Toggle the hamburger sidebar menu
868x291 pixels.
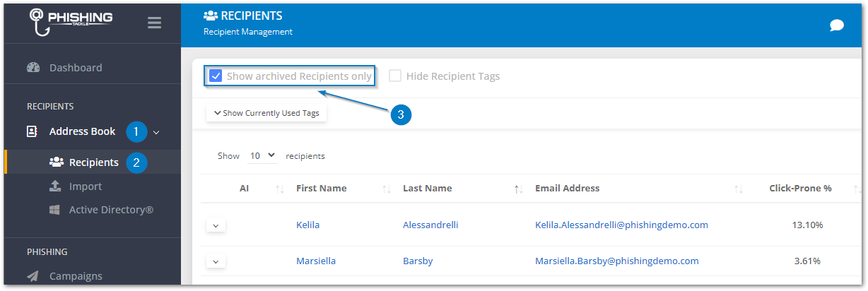pos(154,23)
